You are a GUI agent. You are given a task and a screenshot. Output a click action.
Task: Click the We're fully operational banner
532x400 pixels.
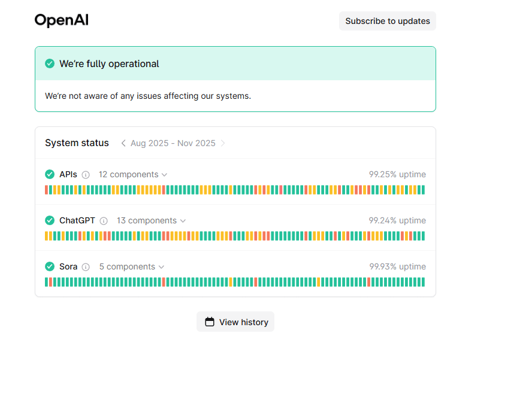point(235,63)
